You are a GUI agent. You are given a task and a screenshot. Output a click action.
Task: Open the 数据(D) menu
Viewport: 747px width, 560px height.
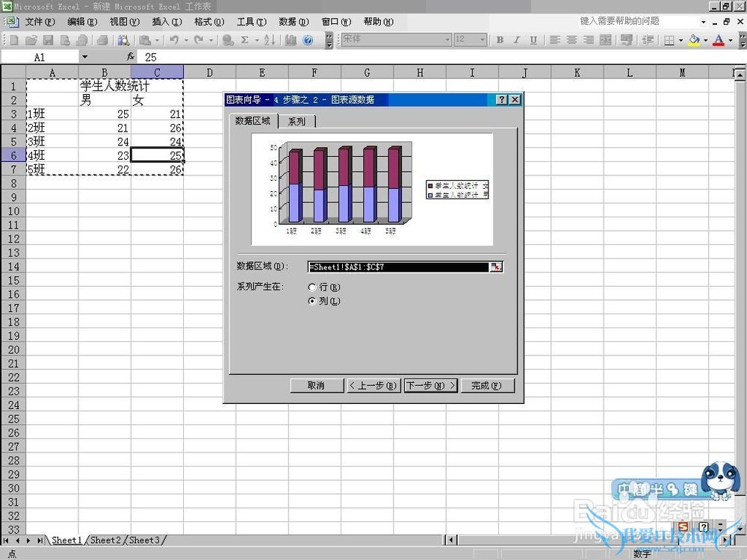click(x=294, y=22)
